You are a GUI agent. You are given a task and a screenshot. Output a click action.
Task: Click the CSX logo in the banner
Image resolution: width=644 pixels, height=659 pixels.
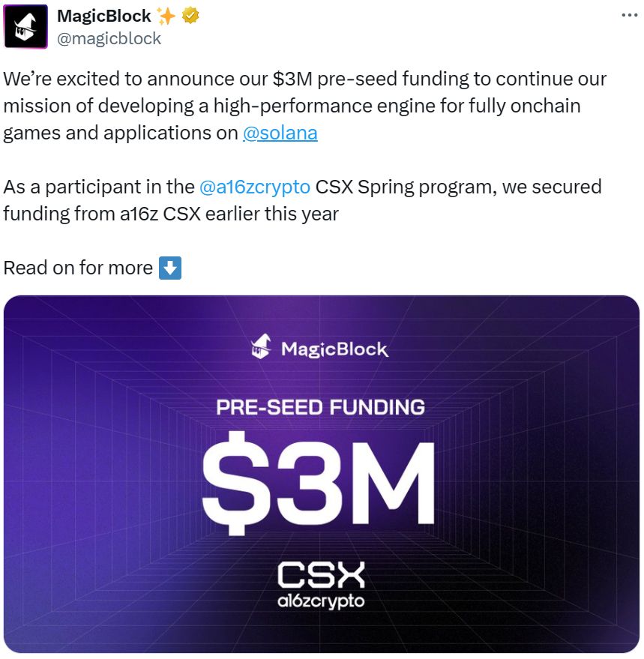click(x=321, y=575)
